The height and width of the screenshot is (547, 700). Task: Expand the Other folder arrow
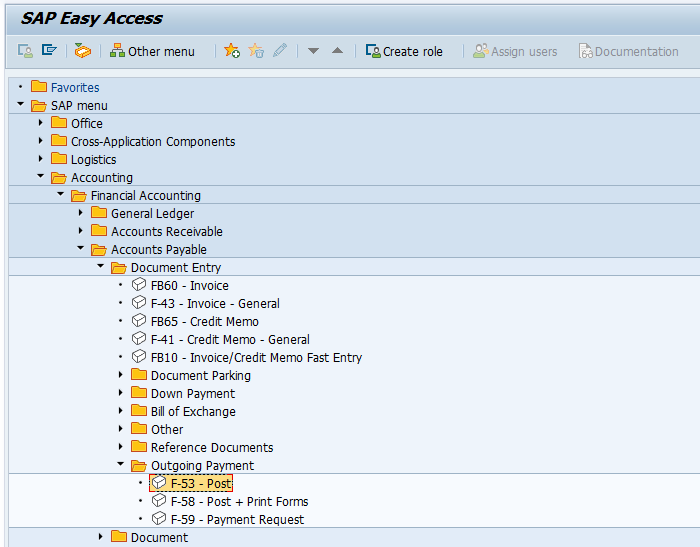click(x=121, y=428)
